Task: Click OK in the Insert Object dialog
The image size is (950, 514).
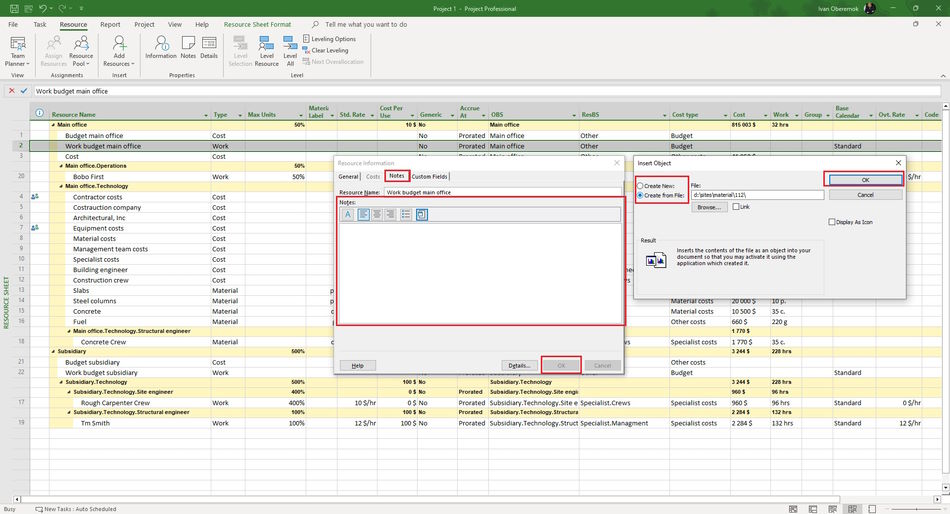Action: pyautogui.click(x=865, y=180)
